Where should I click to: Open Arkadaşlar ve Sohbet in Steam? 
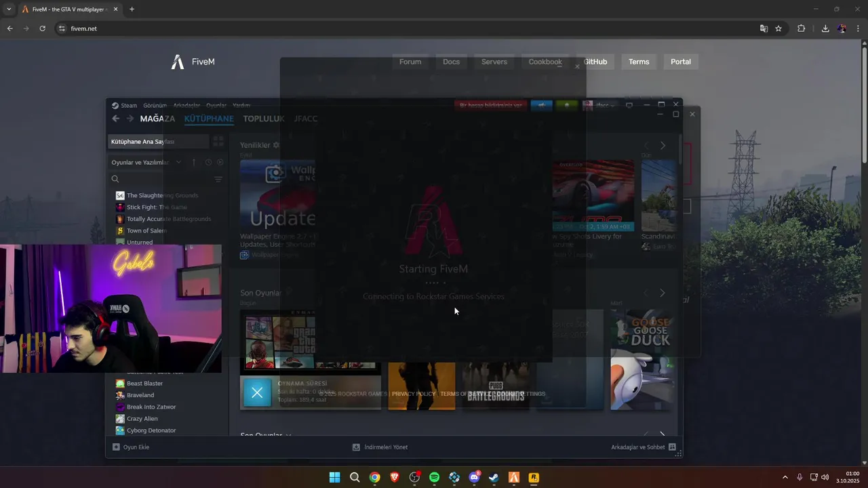[x=644, y=447]
